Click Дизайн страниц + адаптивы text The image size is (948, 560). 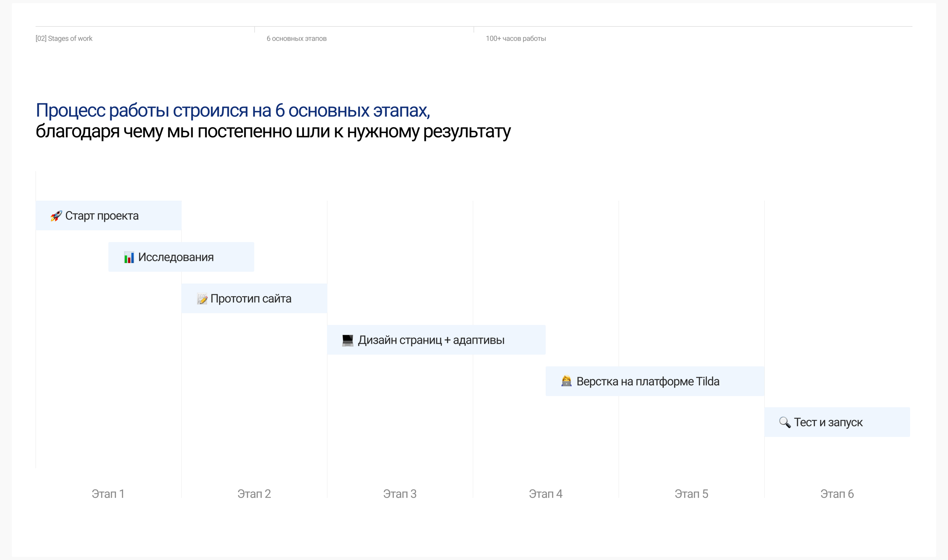431,340
